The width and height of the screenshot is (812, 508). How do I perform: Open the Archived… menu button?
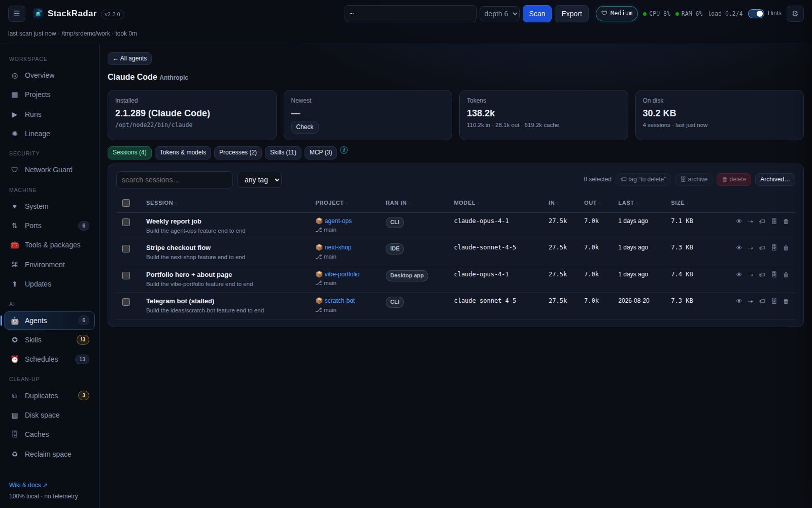click(775, 179)
